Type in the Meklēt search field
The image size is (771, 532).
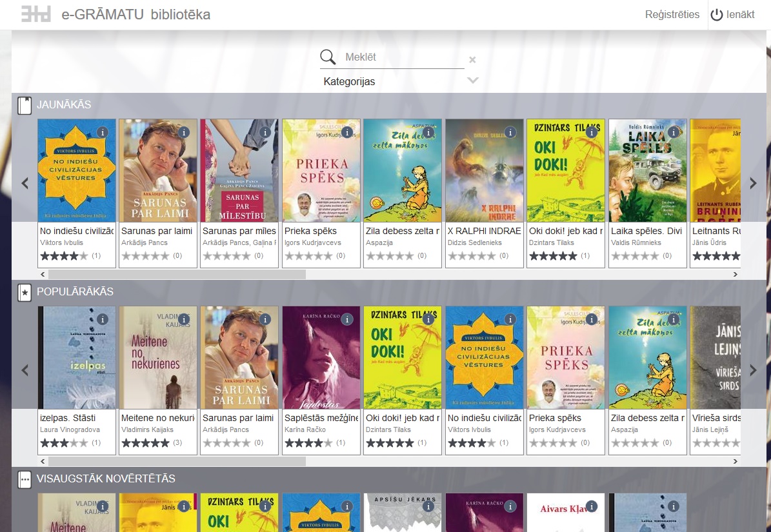tap(403, 57)
